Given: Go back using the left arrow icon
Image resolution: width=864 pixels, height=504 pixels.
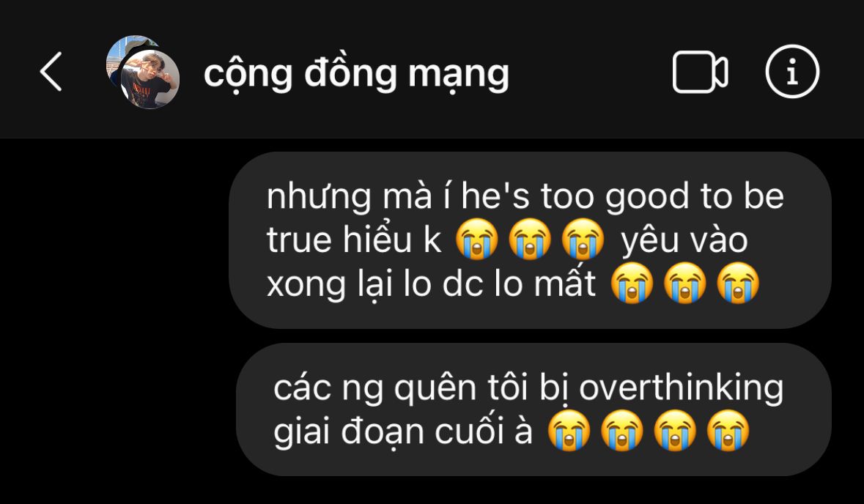Looking at the screenshot, I should click(x=51, y=72).
